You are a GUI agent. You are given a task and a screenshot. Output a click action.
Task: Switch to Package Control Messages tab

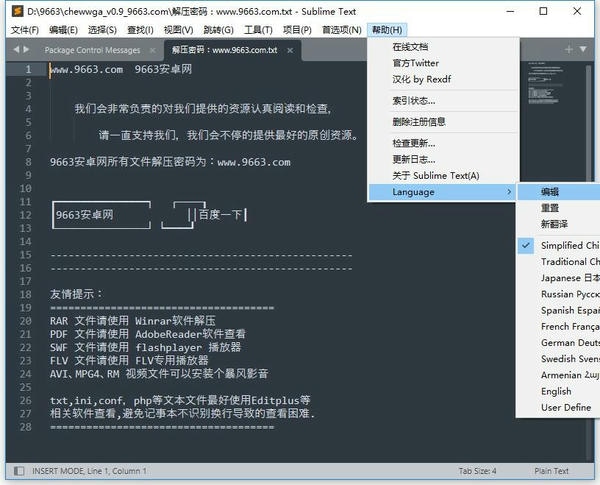click(x=92, y=50)
